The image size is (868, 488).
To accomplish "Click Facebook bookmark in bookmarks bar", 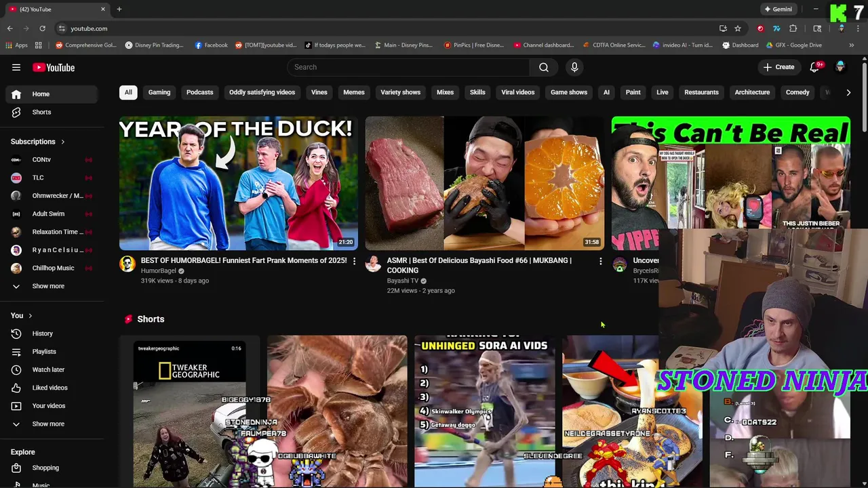I will pyautogui.click(x=211, y=45).
